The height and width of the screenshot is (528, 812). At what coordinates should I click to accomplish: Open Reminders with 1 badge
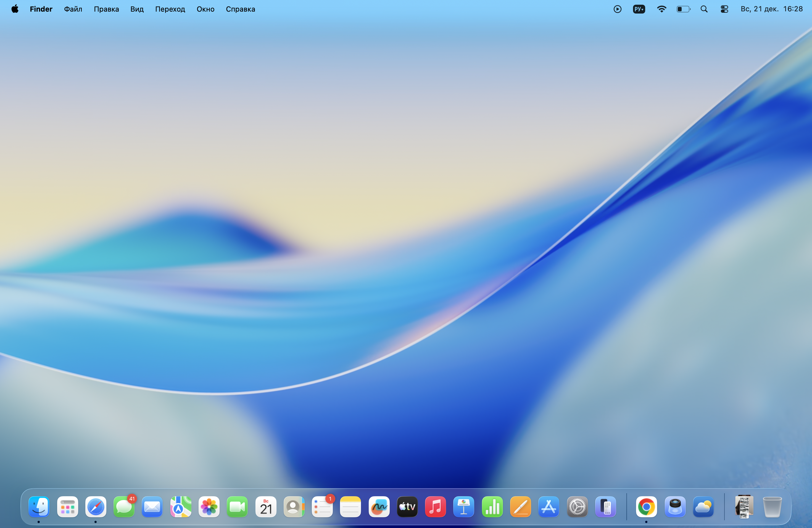pyautogui.click(x=322, y=506)
